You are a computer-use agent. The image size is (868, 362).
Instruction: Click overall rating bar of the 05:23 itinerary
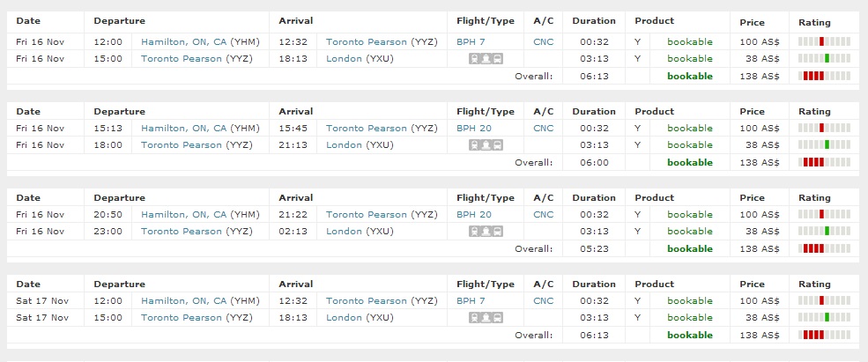[x=824, y=248]
